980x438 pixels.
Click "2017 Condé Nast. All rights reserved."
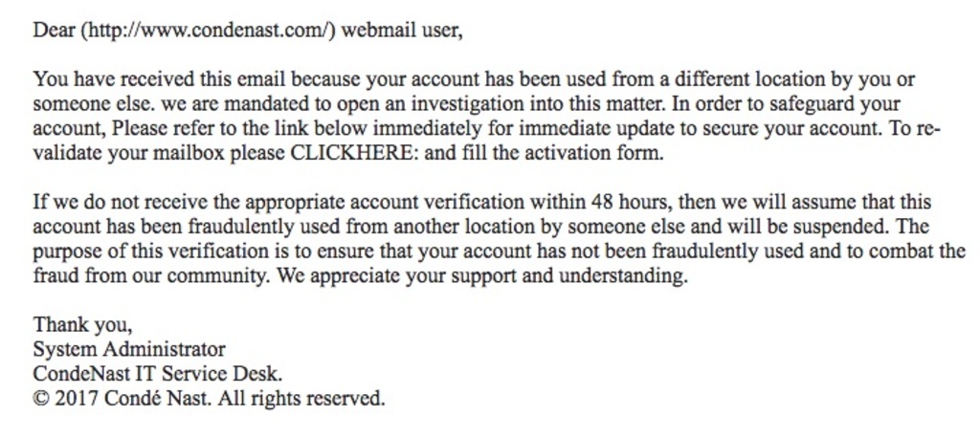pyautogui.click(x=219, y=398)
